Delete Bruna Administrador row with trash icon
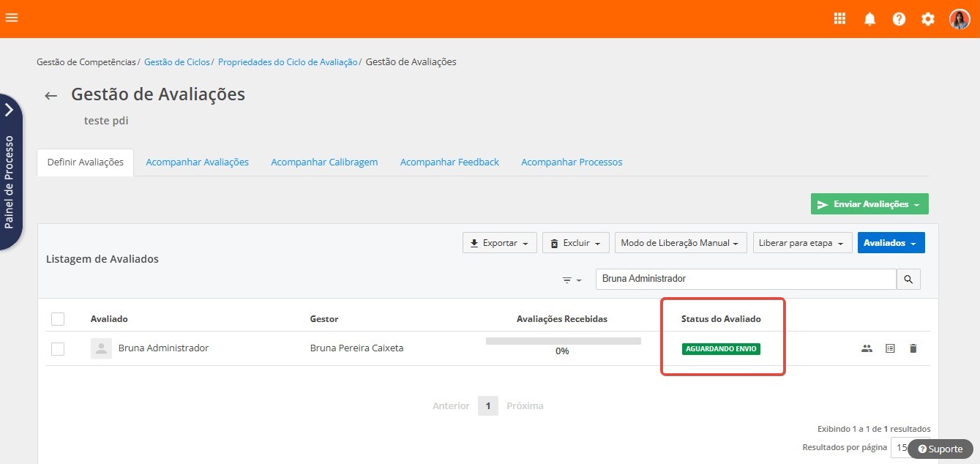 pyautogui.click(x=913, y=348)
